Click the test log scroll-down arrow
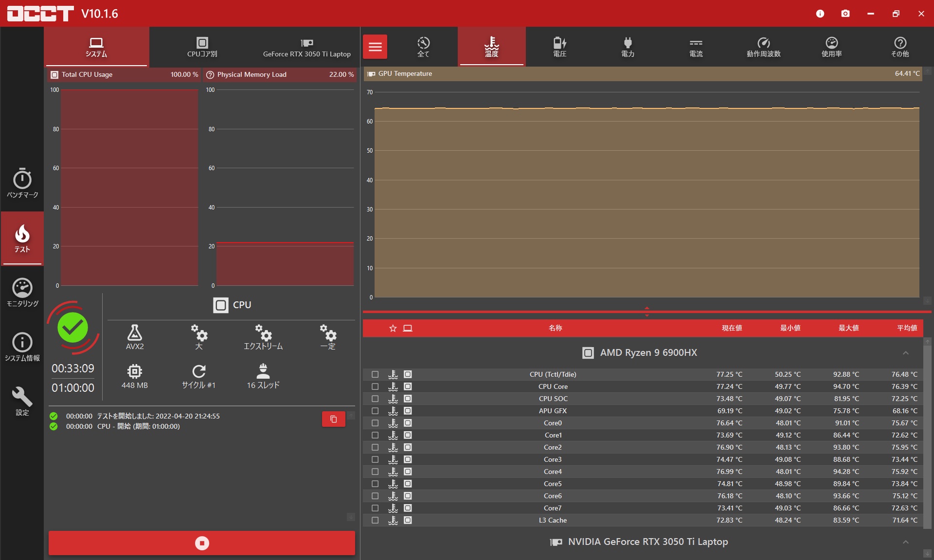Viewport: 934px width, 560px height. 351,517
